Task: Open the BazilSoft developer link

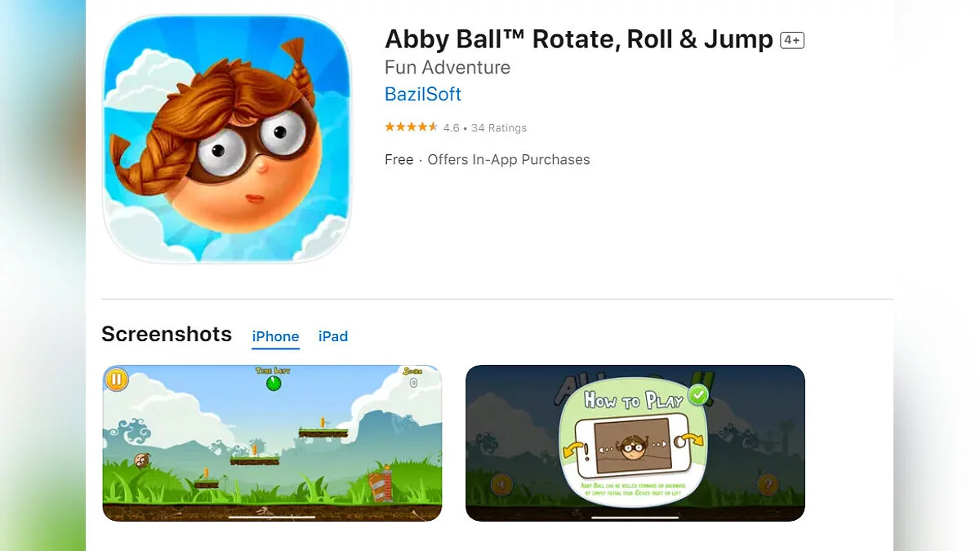Action: (423, 94)
